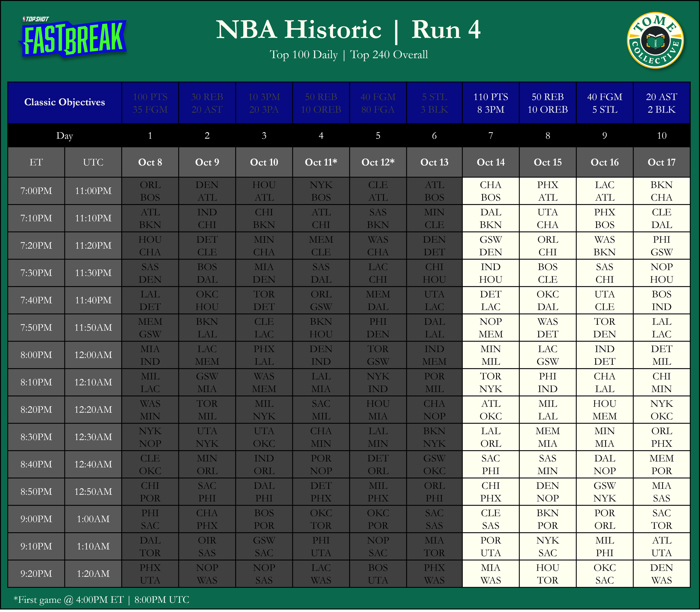Click Day 7 number cell

pyautogui.click(x=491, y=136)
